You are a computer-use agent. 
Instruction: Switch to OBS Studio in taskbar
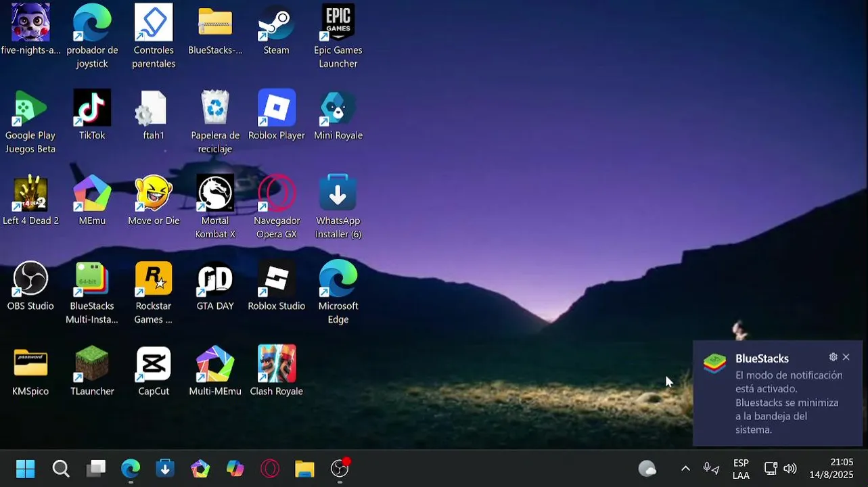[x=340, y=468]
